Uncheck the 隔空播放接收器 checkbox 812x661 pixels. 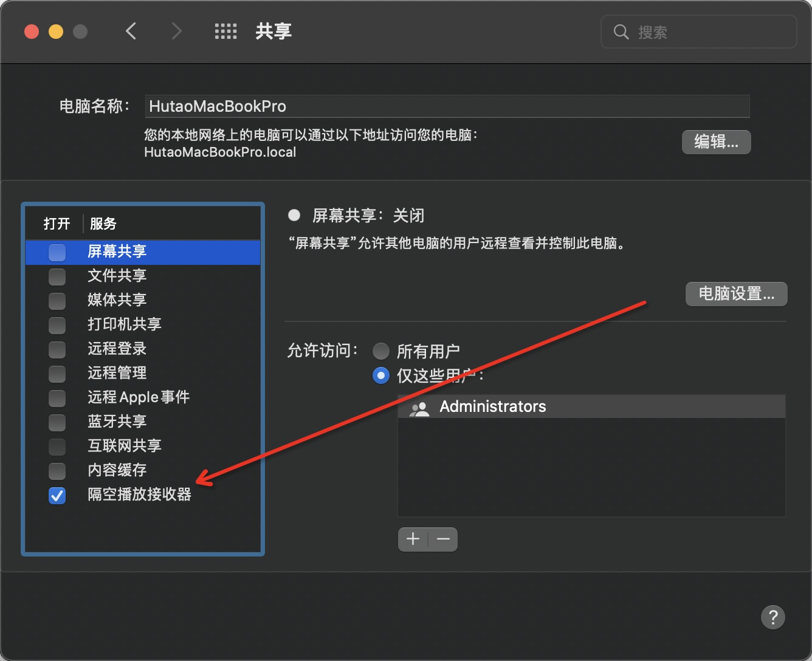(x=57, y=495)
